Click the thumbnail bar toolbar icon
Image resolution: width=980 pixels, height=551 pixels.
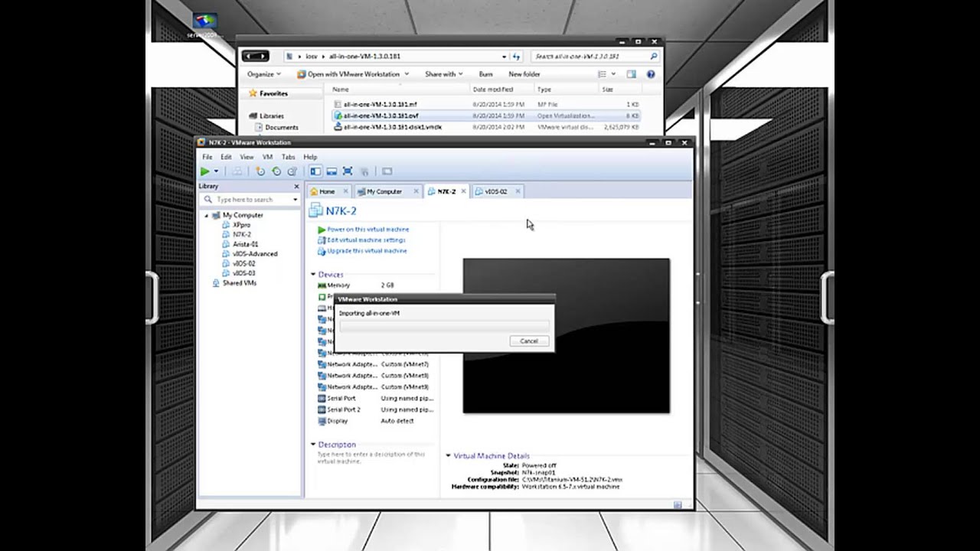click(332, 171)
